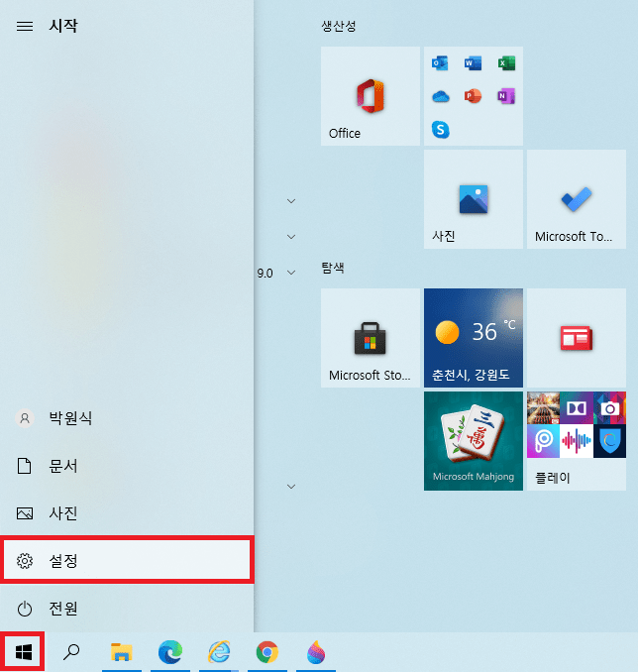Open OneDrive from the Office apps tile
The height and width of the screenshot is (672, 638).
(440, 96)
